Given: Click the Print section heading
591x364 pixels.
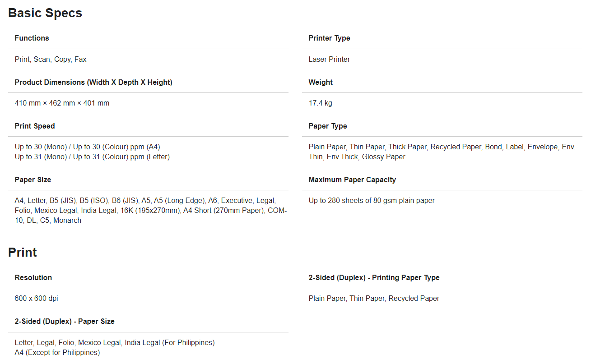Looking at the screenshot, I should (23, 253).
